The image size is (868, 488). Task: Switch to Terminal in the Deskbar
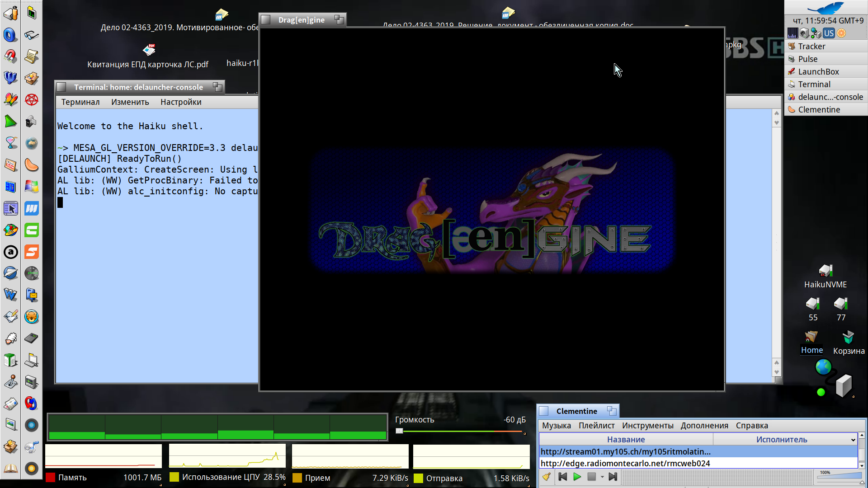[x=826, y=84]
